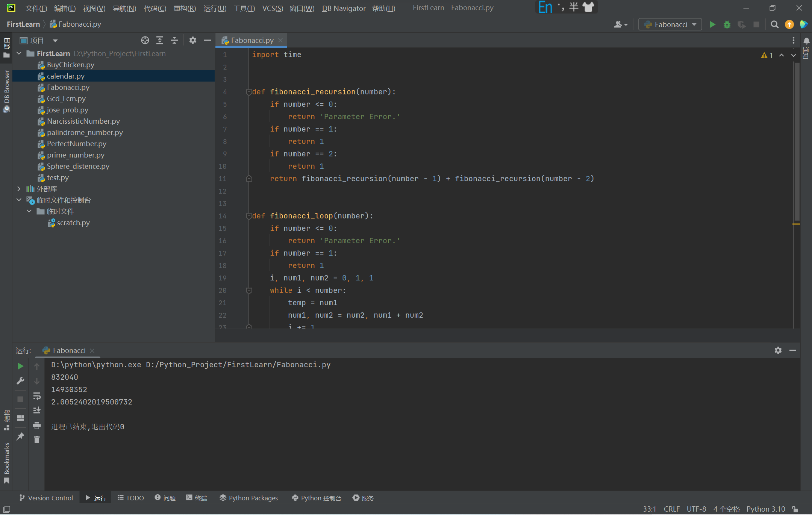Open editor tab options three-dot menu

pyautogui.click(x=793, y=40)
